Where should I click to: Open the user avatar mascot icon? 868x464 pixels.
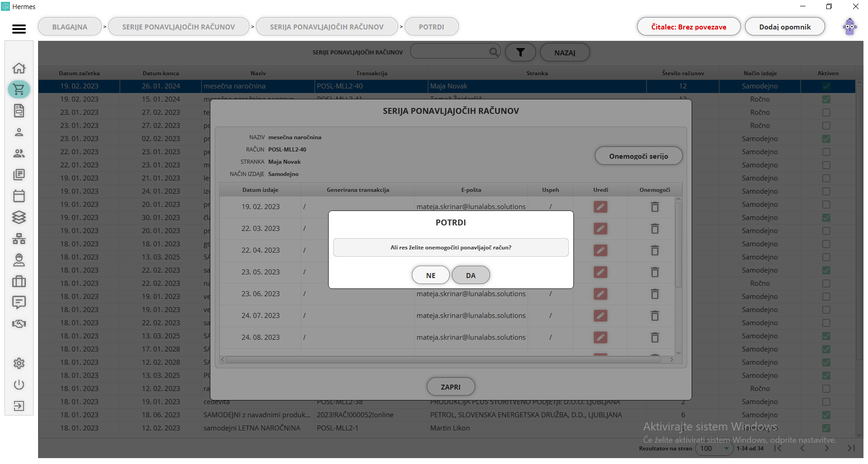point(850,27)
